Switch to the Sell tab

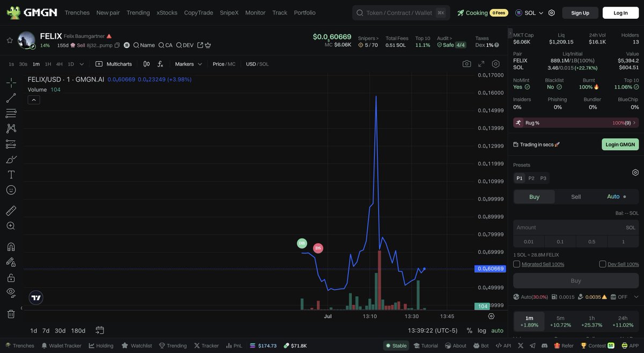pos(576,197)
